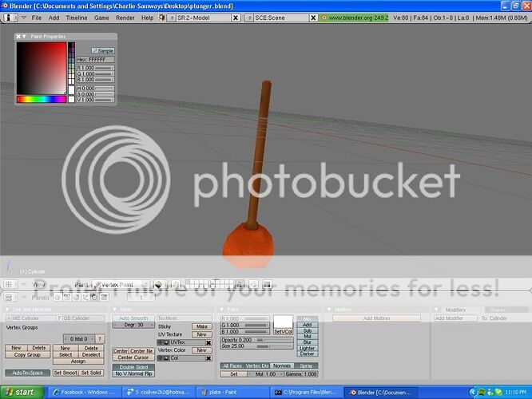Image resolution: width=532 pixels, height=399 pixels.
Task: Toggle Normals paint option
Action: pyautogui.click(x=282, y=365)
